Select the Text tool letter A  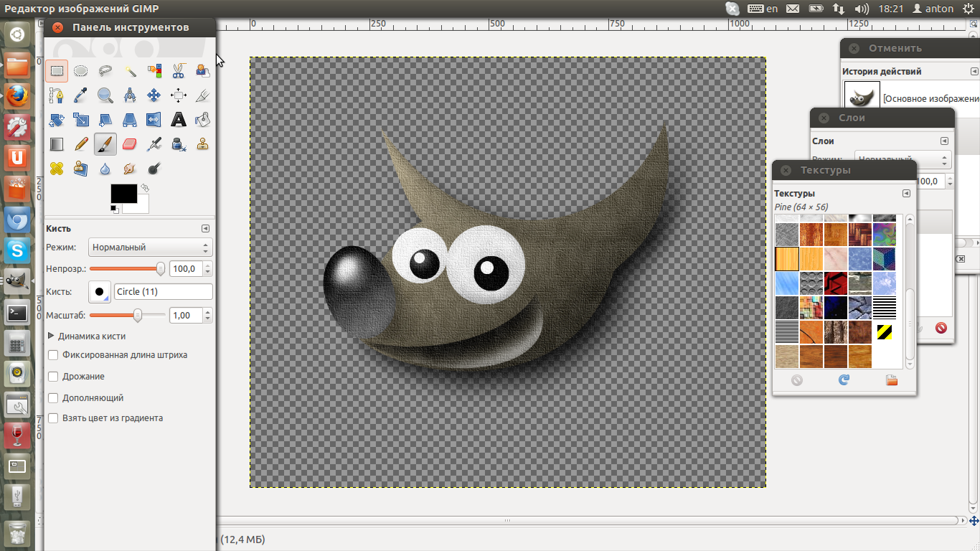click(179, 120)
